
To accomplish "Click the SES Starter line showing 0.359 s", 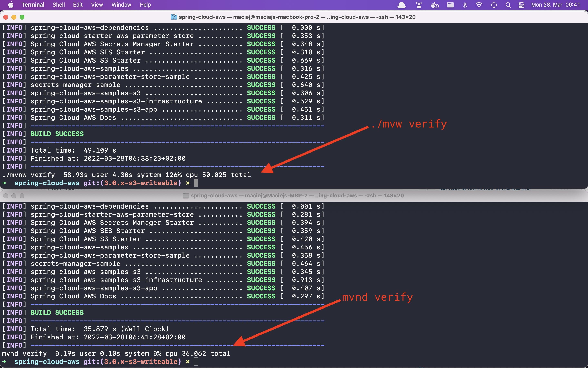I will (x=163, y=231).
